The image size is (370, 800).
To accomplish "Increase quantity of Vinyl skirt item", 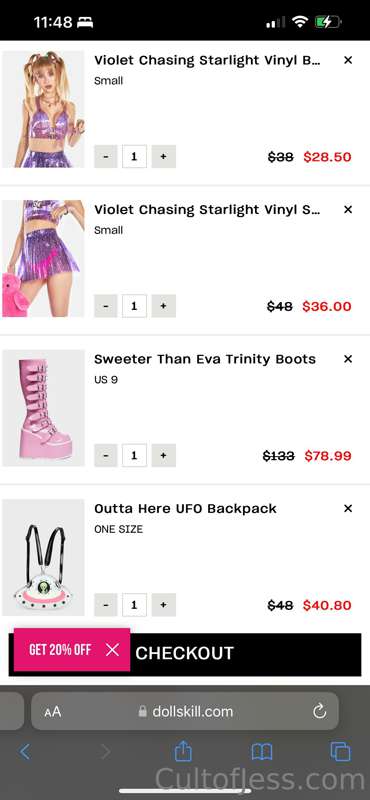I will pos(163,306).
